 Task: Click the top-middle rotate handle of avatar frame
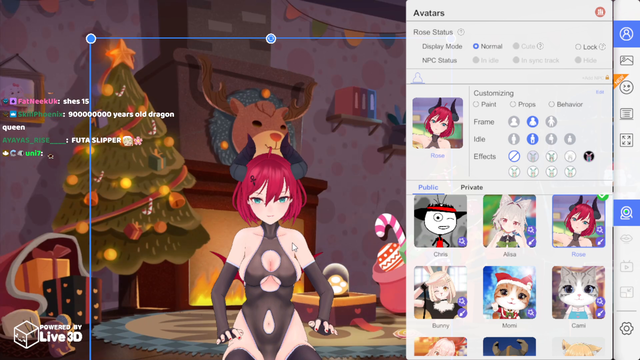(x=271, y=38)
